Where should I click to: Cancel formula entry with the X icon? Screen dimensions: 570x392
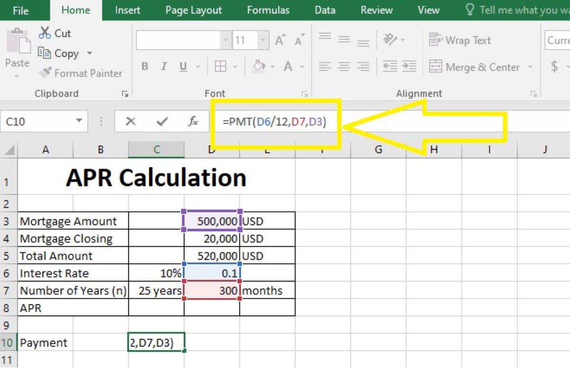[x=131, y=122]
